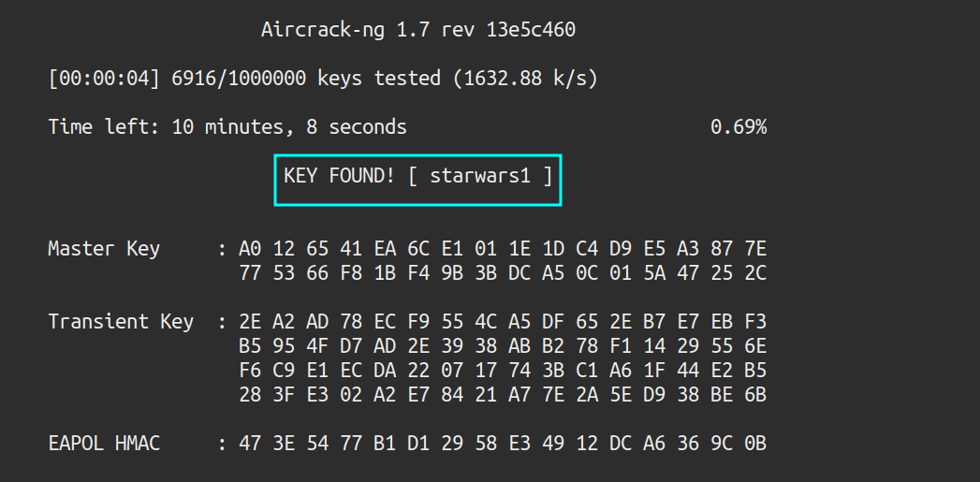Click final EAPOL HMAC byte 0B
Viewport: 980px width, 482px height.
tap(754, 444)
